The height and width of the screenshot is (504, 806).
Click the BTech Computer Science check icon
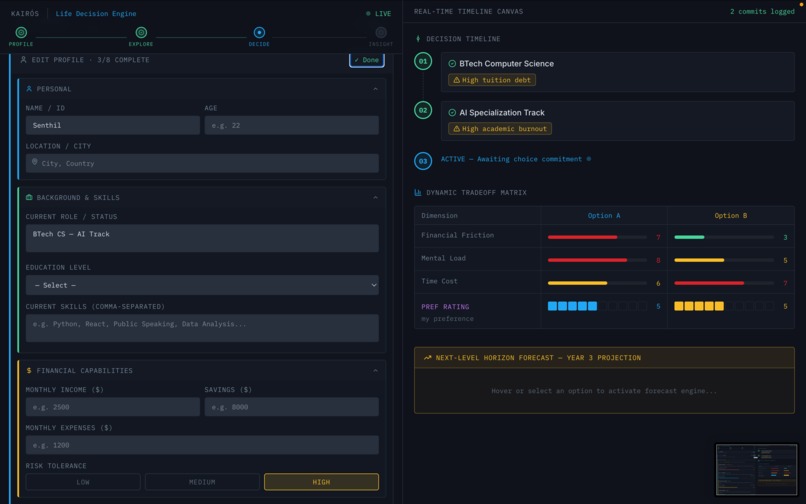point(452,64)
